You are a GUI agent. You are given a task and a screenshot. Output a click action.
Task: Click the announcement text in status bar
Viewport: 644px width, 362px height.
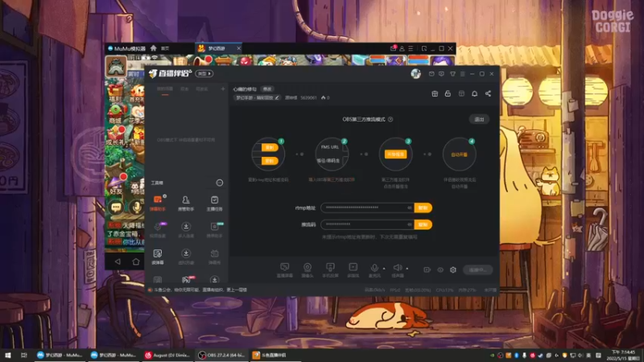[200, 290]
